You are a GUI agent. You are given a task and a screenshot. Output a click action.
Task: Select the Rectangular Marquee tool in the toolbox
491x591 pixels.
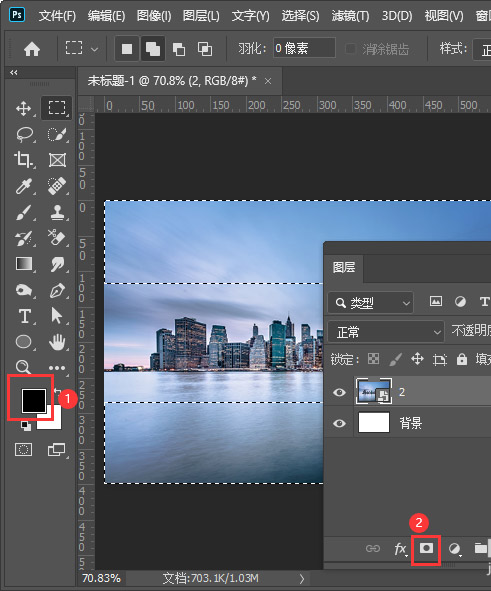click(57, 108)
